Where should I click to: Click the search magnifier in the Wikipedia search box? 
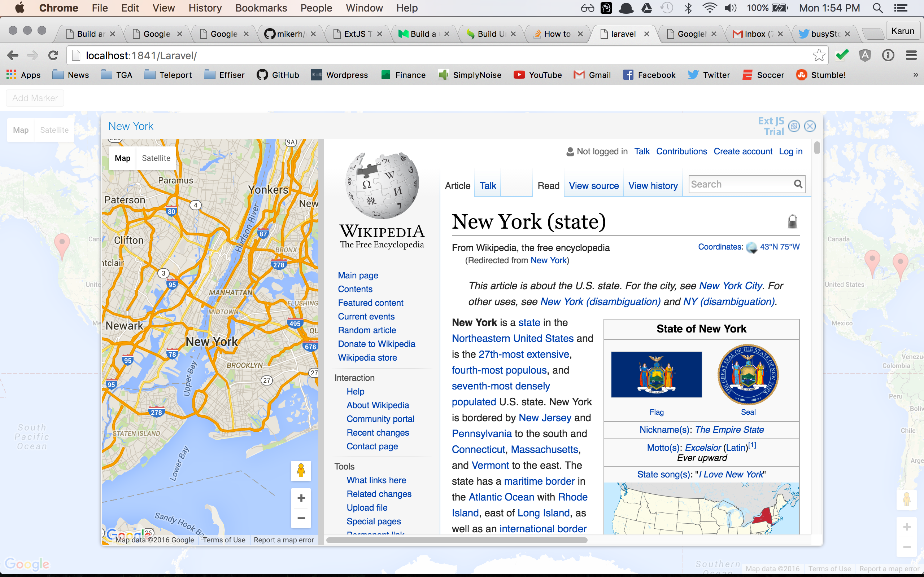[798, 184]
